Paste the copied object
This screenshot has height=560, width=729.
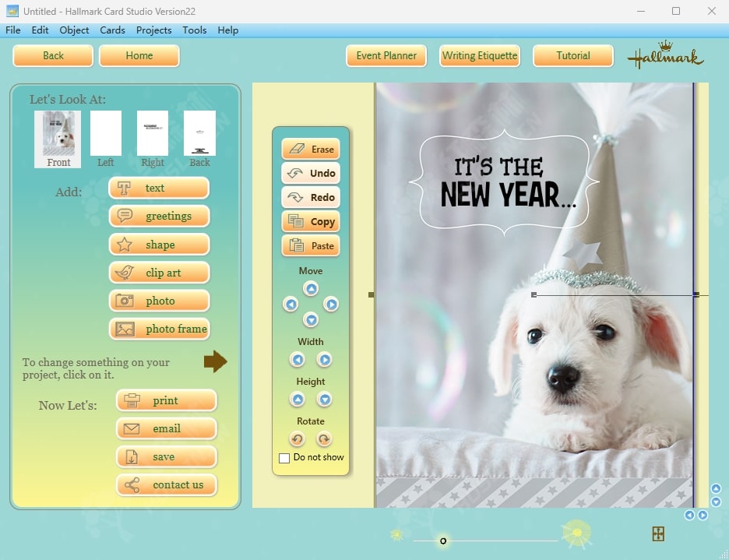tap(311, 245)
